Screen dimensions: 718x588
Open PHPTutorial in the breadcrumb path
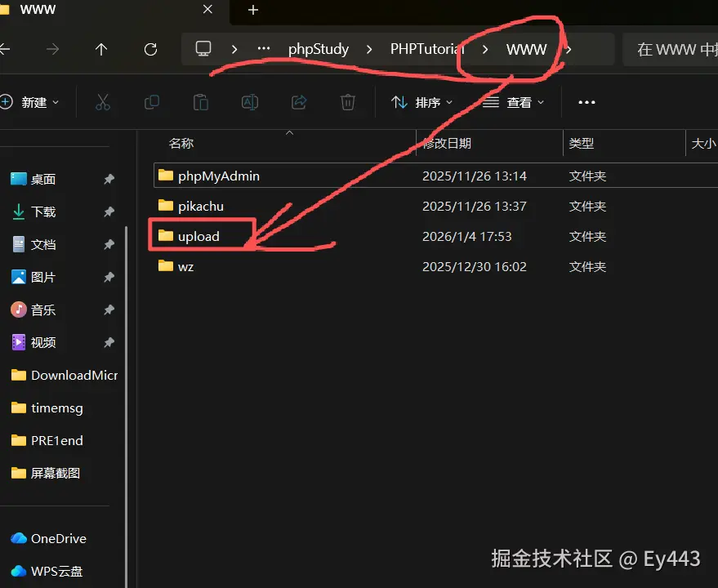tap(427, 49)
